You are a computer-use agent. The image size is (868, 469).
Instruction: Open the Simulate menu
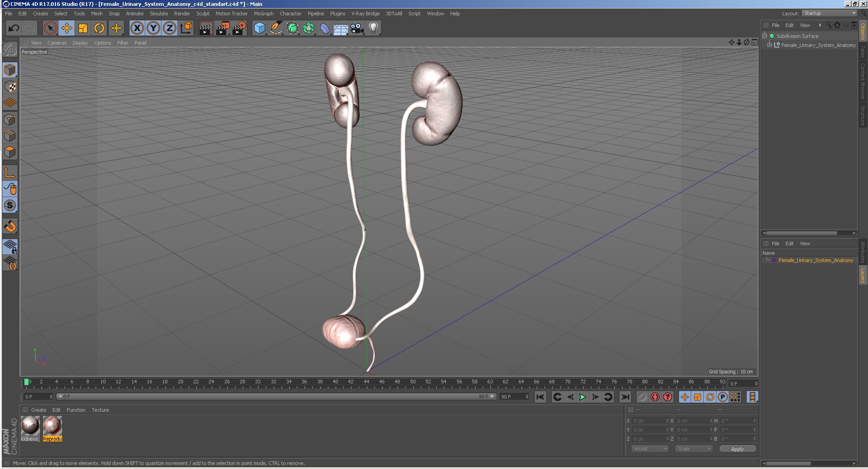[159, 14]
